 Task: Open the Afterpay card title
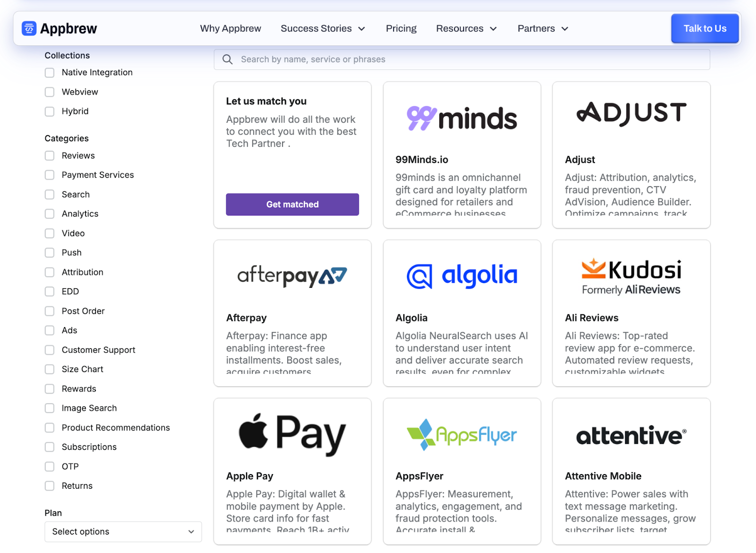[x=247, y=318]
